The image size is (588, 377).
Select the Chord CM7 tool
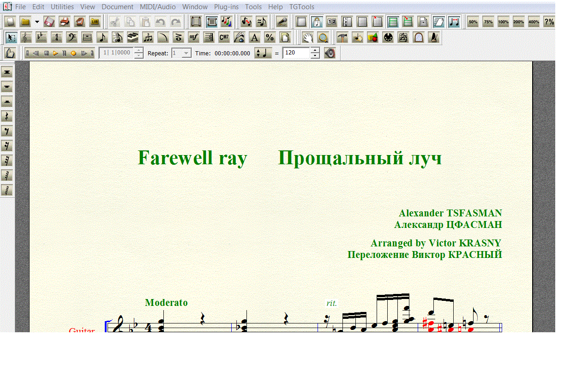coord(224,37)
